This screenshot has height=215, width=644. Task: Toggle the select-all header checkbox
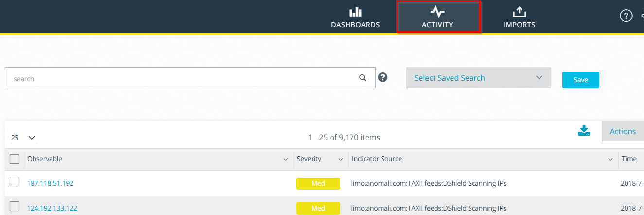point(15,159)
